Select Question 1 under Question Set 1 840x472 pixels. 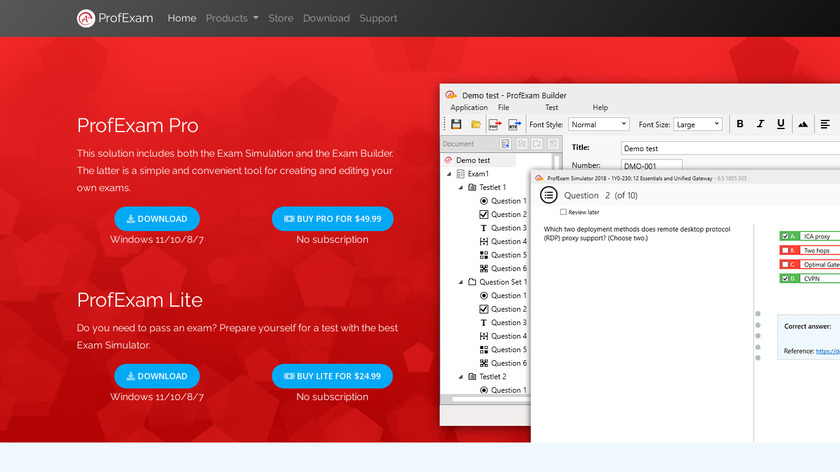[509, 296]
